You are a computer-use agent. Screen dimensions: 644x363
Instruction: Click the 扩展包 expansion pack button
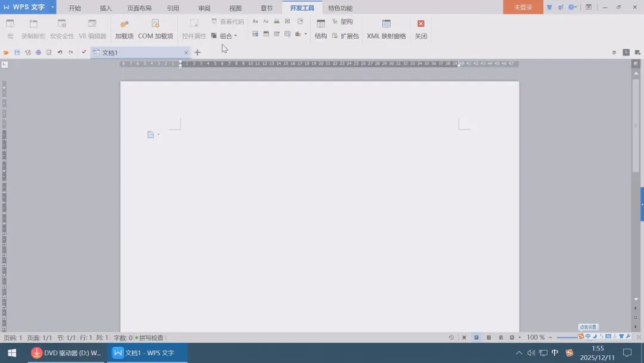tap(345, 36)
